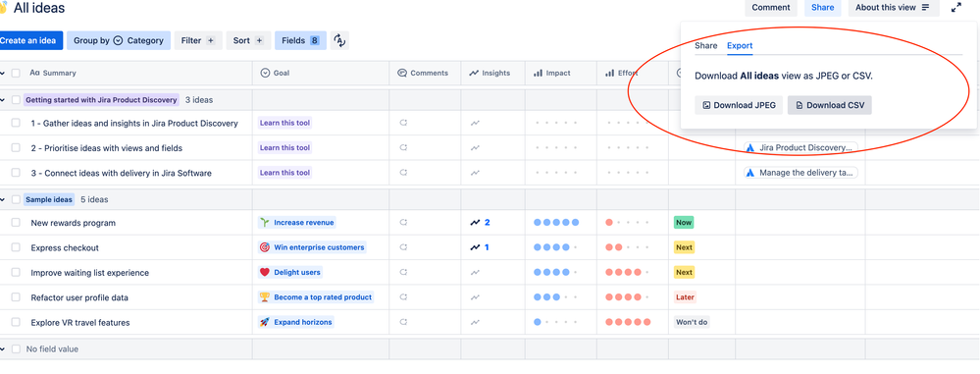This screenshot has width=980, height=374.
Task: Click comment icon for Explore VR travel features
Action: (x=403, y=323)
